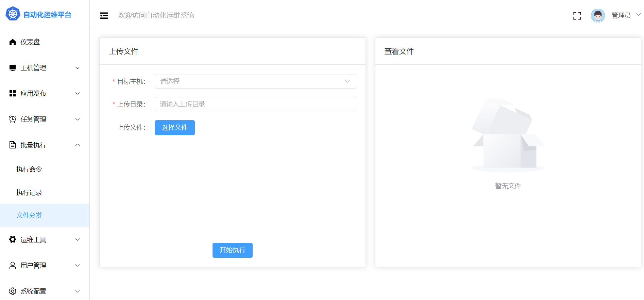644x300 pixels.
Task: Click the sidebar collapse hamburger icon
Action: tap(104, 16)
